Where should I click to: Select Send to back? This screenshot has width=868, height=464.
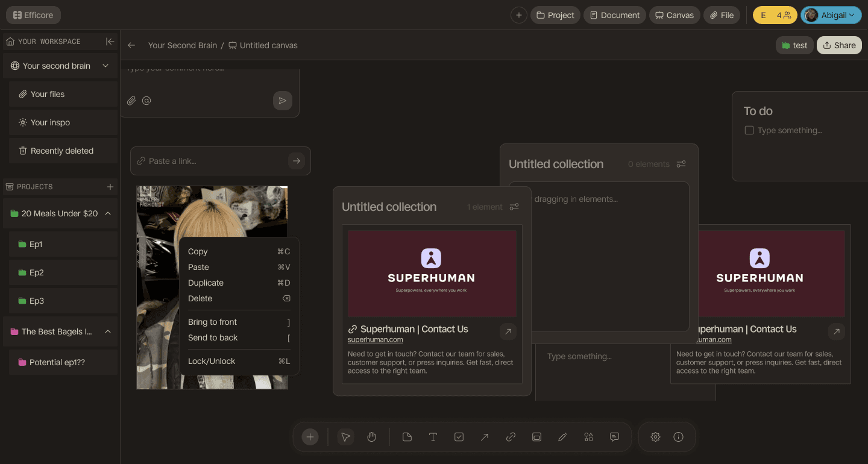click(x=239, y=337)
